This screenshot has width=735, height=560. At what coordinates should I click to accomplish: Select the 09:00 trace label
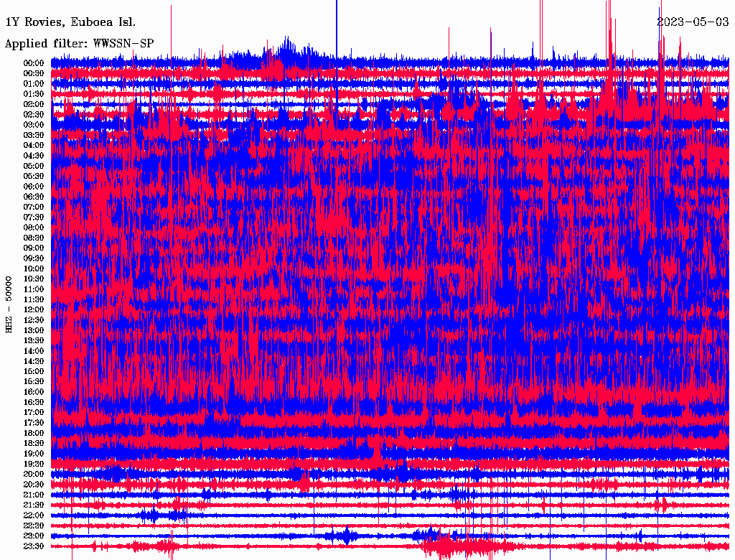tap(34, 248)
